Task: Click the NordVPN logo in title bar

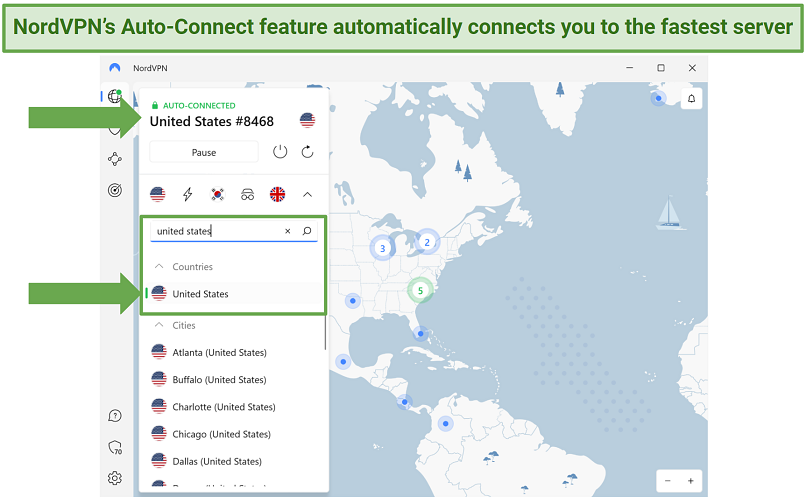Action: [115, 68]
